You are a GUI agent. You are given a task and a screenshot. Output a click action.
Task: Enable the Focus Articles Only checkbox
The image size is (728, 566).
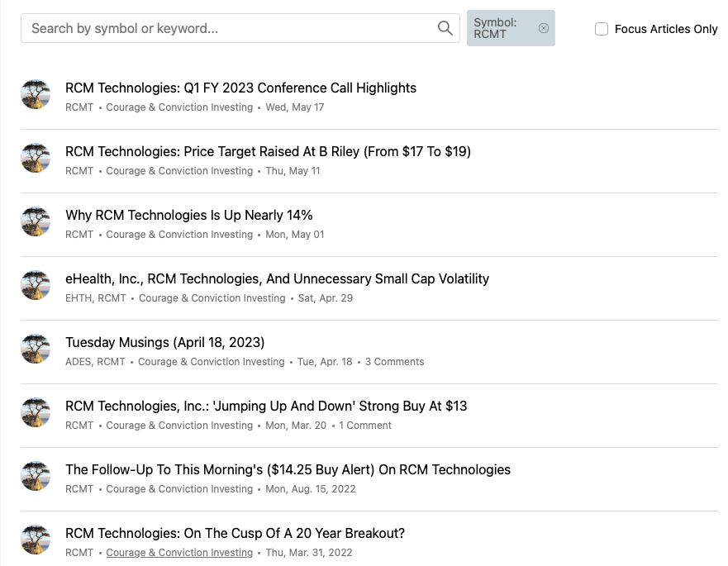[602, 29]
